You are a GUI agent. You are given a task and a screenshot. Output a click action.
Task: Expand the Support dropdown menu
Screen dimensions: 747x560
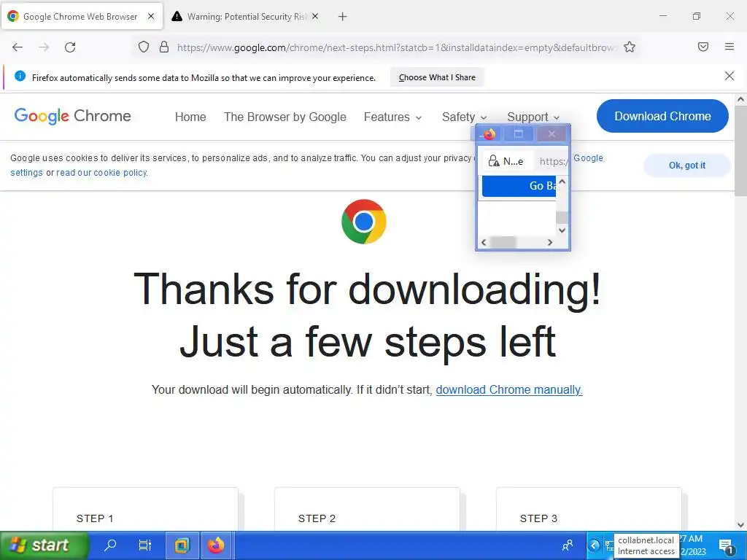[533, 117]
